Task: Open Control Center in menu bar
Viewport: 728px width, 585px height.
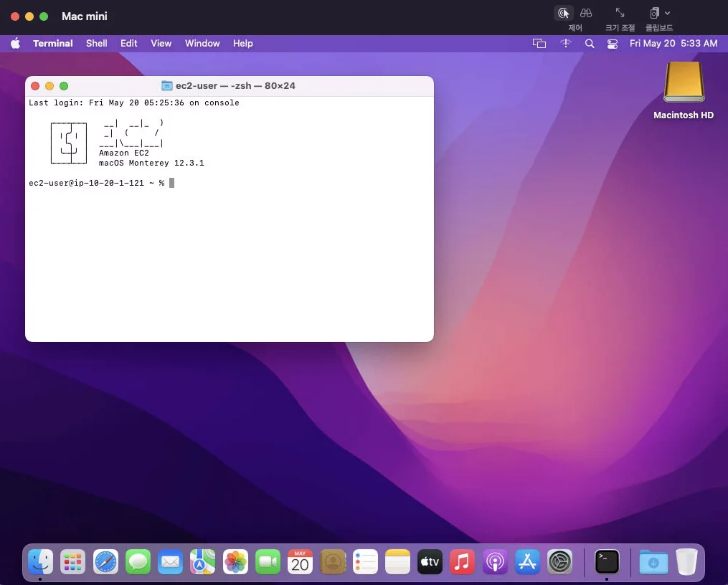Action: click(x=612, y=44)
